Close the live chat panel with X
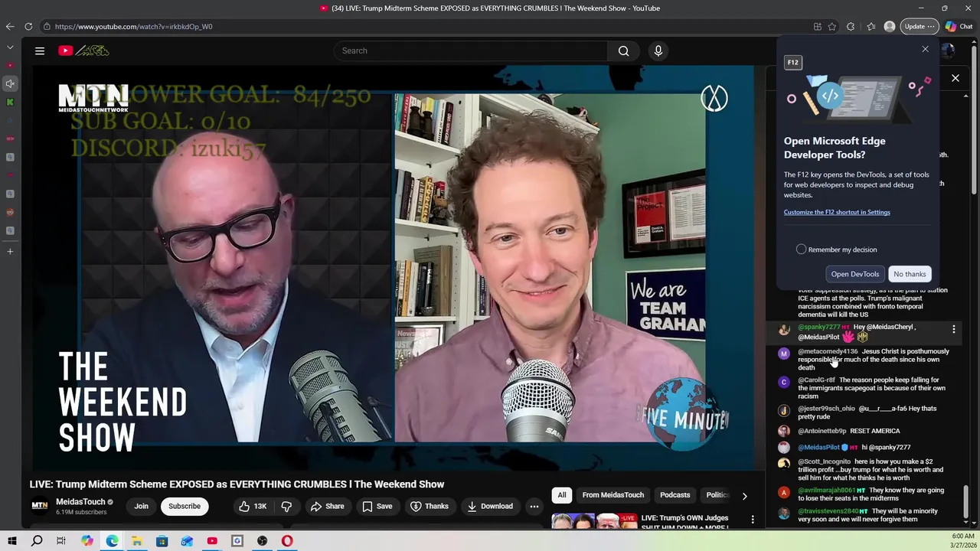The height and width of the screenshot is (551, 980). (955, 78)
